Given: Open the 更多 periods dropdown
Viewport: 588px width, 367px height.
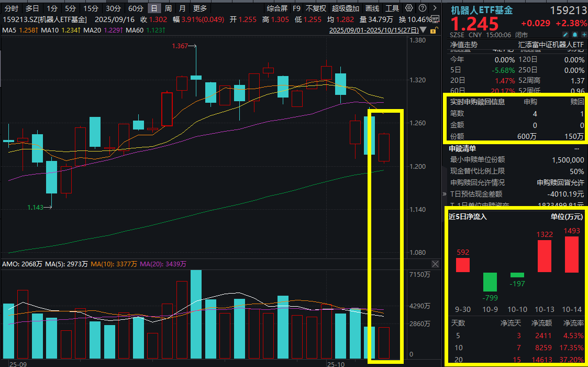Looking at the screenshot, I should click(200, 8).
